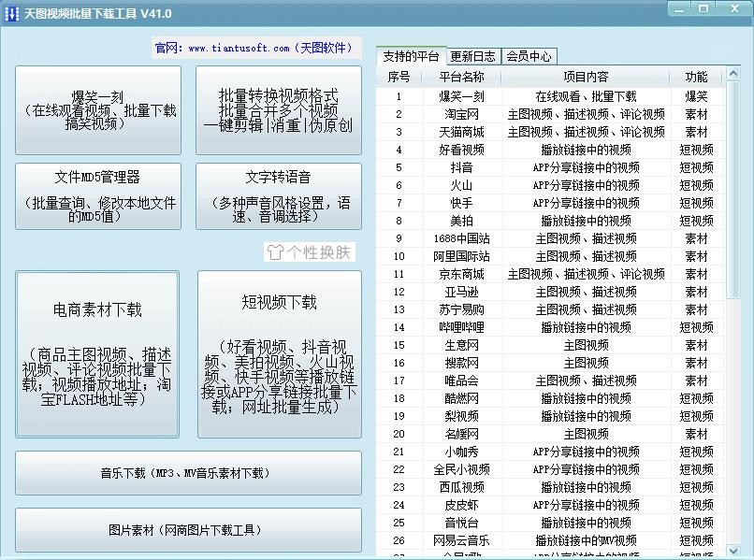Open the 短视频下载 module
The width and height of the screenshot is (754, 560).
click(x=279, y=354)
